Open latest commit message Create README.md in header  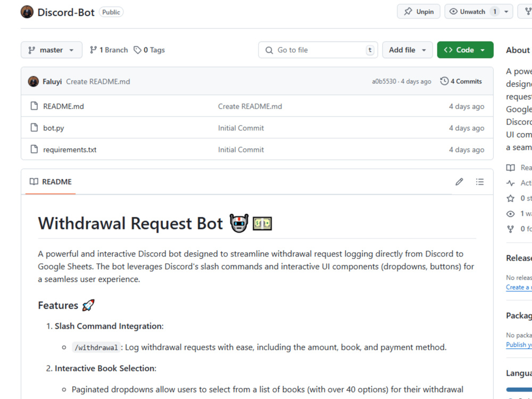pos(98,81)
